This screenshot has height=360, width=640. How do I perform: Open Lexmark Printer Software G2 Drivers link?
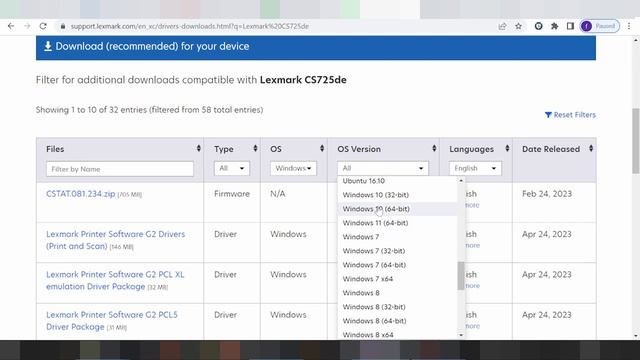point(116,240)
